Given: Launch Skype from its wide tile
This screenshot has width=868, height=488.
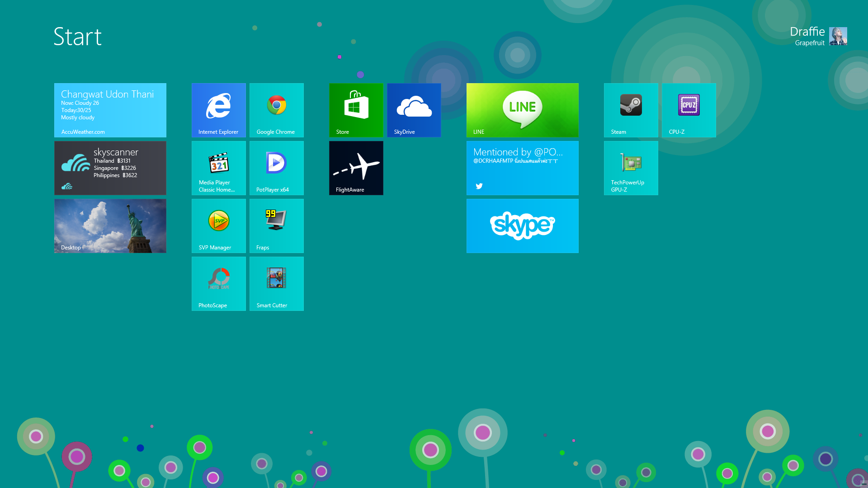Looking at the screenshot, I should (x=523, y=225).
